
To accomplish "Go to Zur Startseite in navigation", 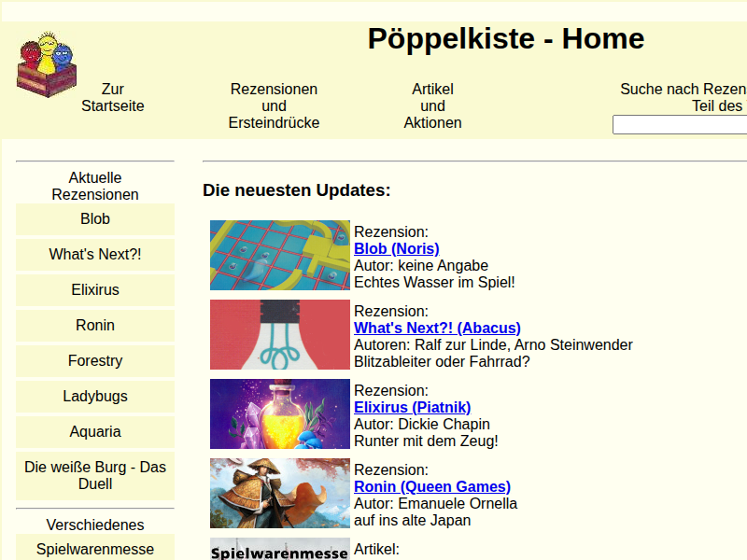I will coord(113,97).
